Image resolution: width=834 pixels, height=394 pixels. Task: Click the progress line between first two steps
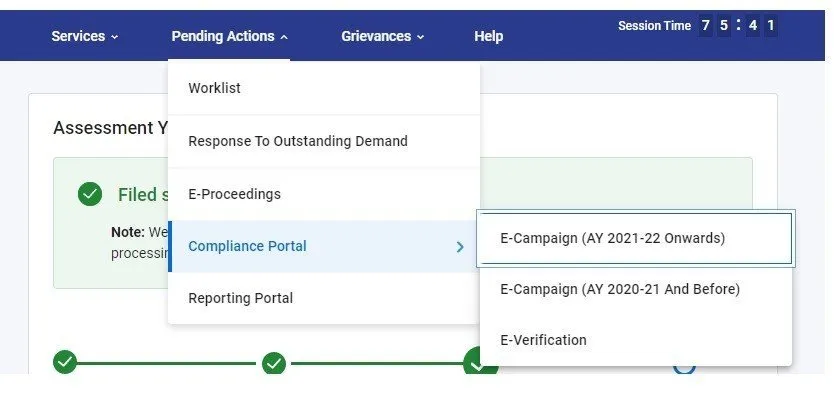(170, 363)
